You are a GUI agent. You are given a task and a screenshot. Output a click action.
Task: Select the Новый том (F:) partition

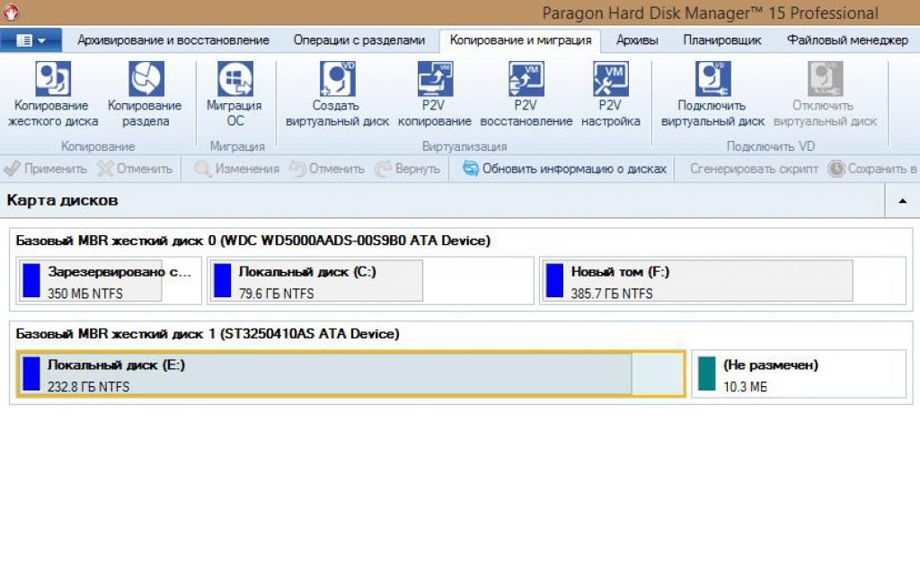(696, 281)
